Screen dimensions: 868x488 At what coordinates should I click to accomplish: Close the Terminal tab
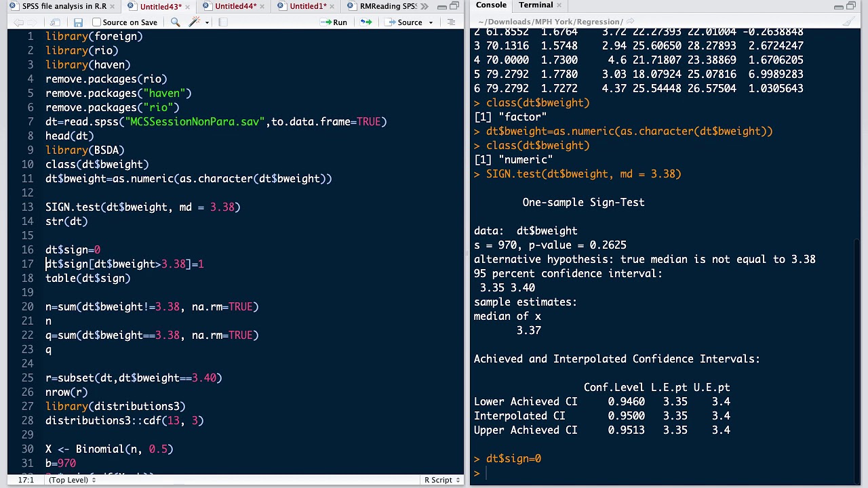560,5
